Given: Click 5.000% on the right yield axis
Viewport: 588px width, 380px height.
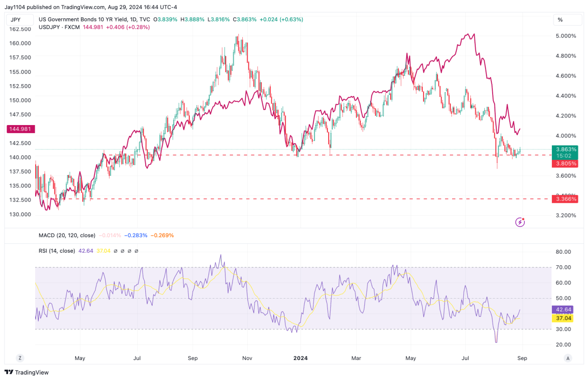Looking at the screenshot, I should (x=566, y=36).
